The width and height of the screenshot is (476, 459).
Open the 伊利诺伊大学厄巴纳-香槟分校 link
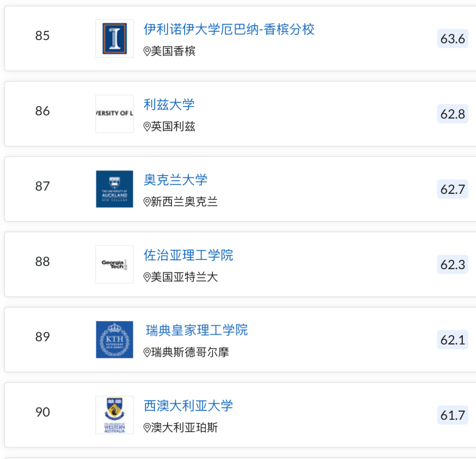tap(229, 29)
